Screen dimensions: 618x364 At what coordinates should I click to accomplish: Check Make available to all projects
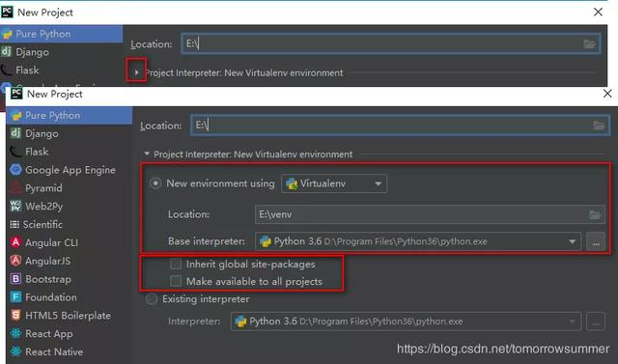tap(176, 281)
